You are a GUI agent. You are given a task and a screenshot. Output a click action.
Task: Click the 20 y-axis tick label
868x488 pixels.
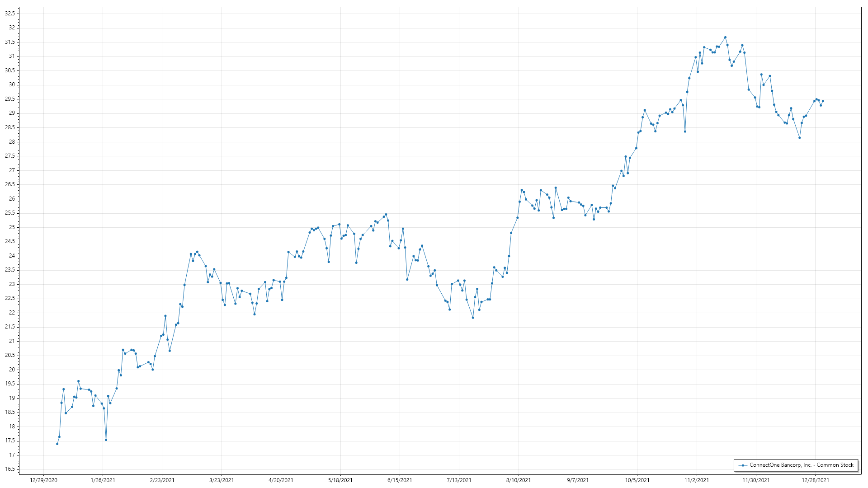click(12, 370)
